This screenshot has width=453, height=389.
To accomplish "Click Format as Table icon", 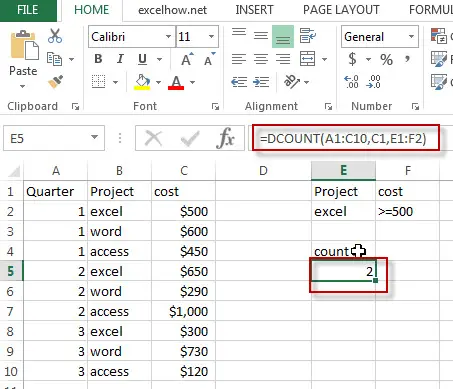I will click(438, 59).
